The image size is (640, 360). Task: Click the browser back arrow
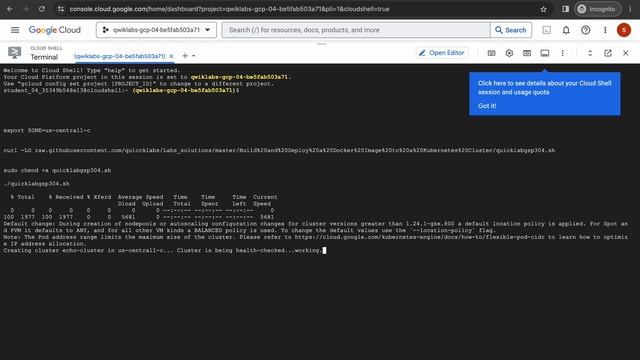pyautogui.click(x=10, y=9)
